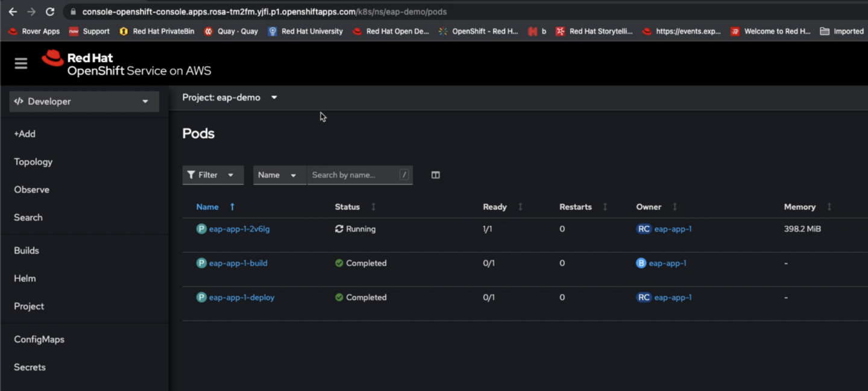The height and width of the screenshot is (391, 868).
Task: Sort pods by Ready column
Action: (494, 207)
